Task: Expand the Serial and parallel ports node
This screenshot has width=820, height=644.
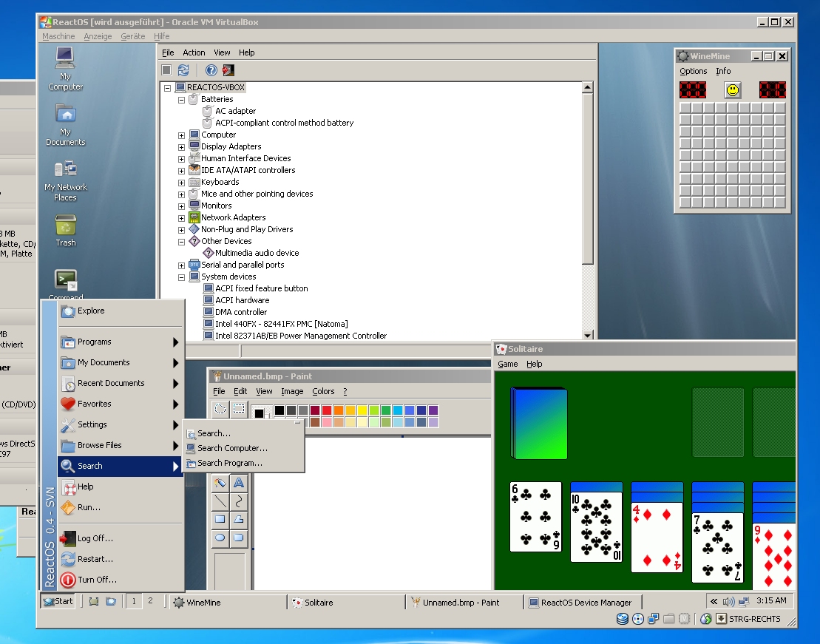Action: pos(181,265)
